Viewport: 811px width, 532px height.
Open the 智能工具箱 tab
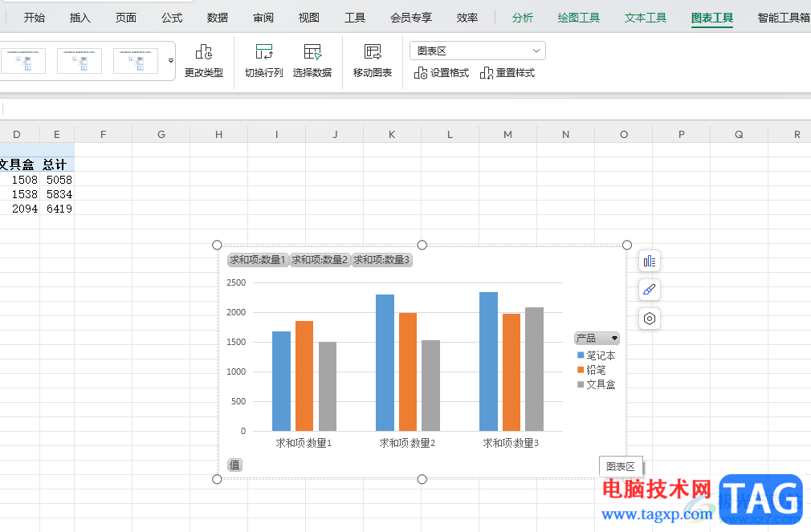784,18
